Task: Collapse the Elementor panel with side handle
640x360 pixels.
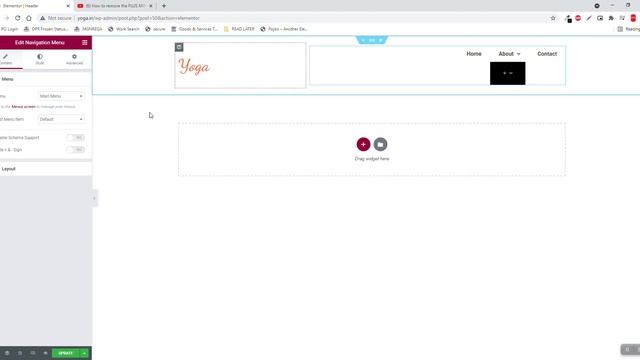Action: (94, 198)
